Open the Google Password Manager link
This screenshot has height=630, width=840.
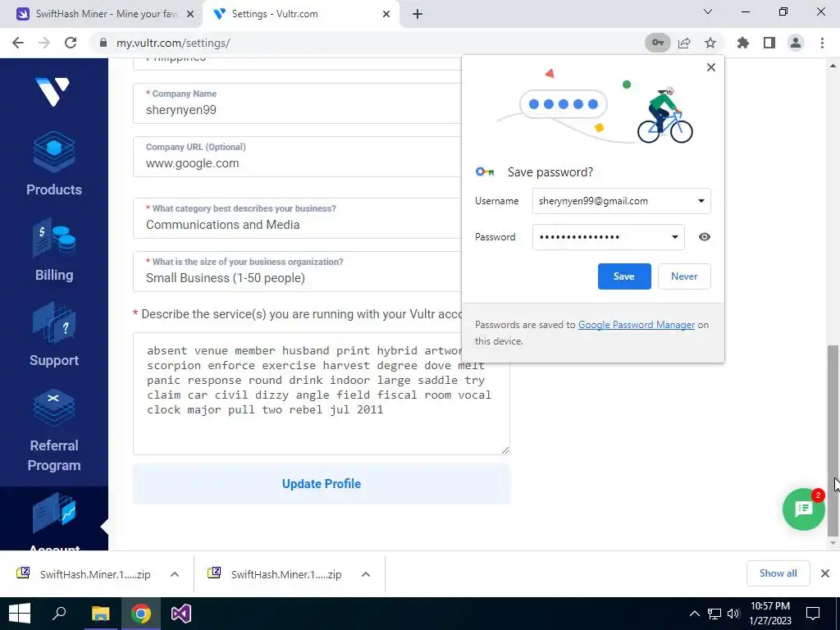(x=637, y=325)
